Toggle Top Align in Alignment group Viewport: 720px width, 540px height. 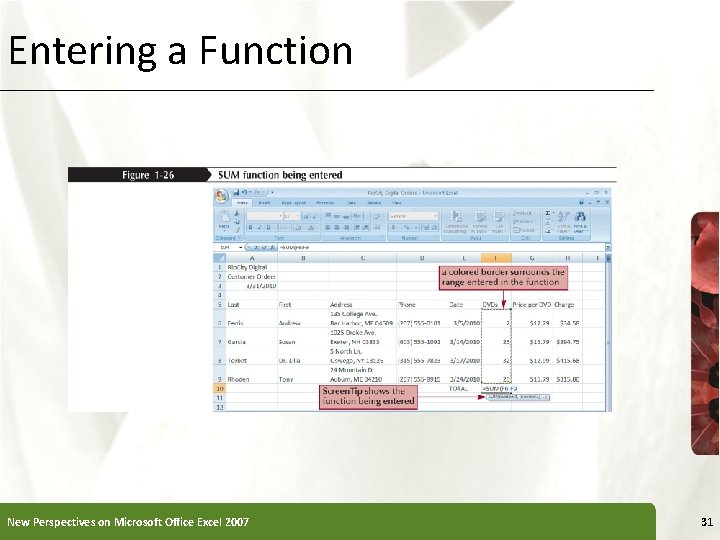tap(329, 216)
